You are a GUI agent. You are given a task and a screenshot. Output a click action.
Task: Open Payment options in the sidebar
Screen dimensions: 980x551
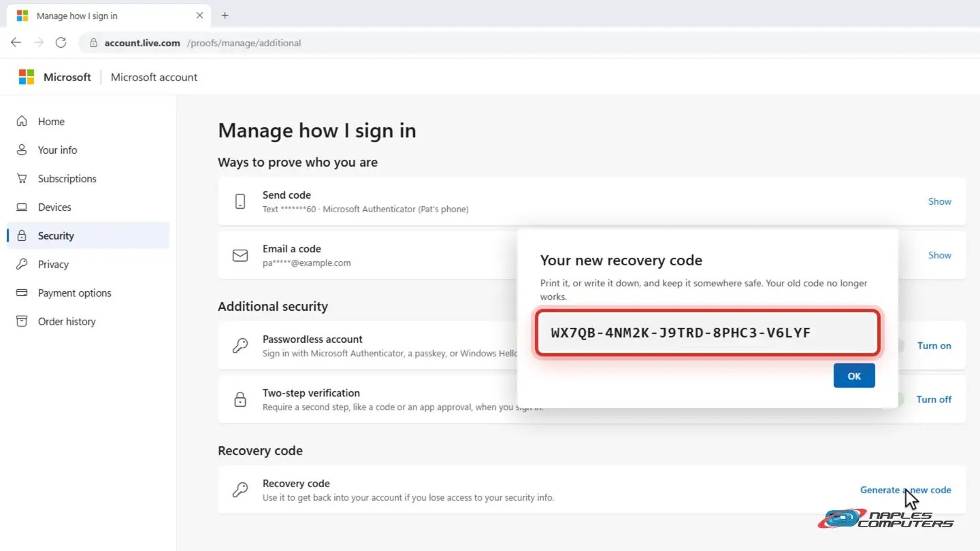point(88,293)
